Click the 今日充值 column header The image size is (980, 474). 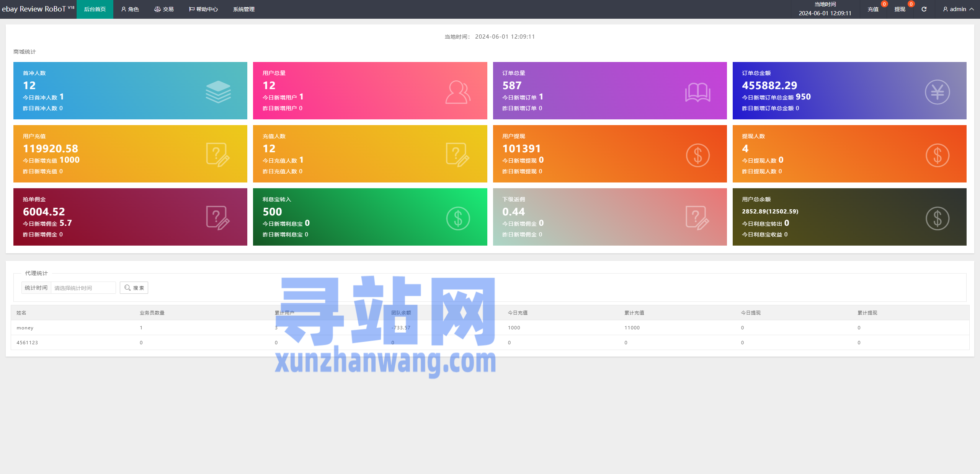click(x=518, y=313)
